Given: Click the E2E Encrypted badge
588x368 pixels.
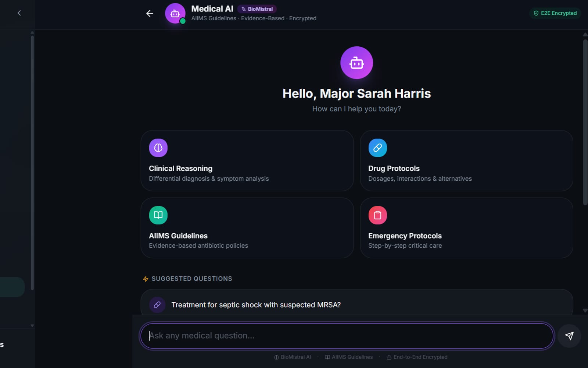Looking at the screenshot, I should coord(555,13).
